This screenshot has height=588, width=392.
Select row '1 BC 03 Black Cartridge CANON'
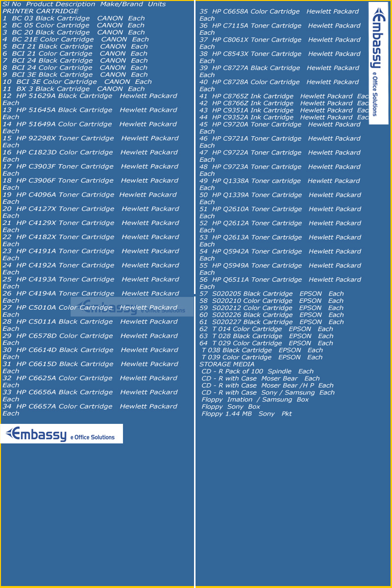[x=73, y=18]
